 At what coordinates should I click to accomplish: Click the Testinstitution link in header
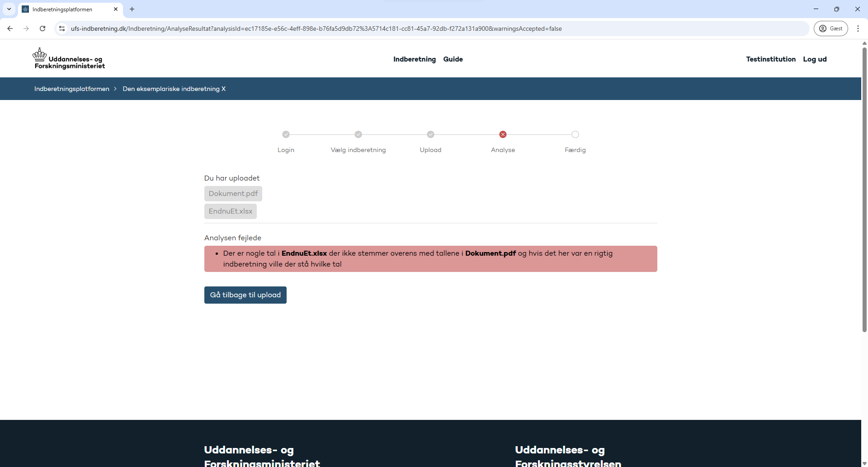point(771,59)
